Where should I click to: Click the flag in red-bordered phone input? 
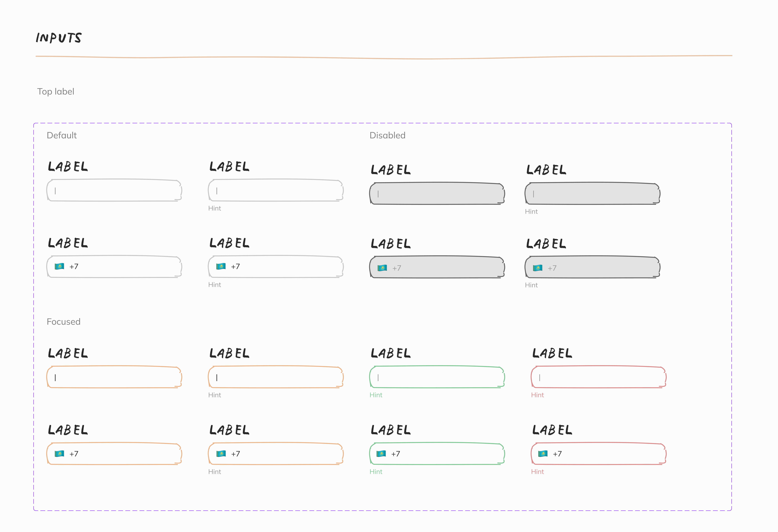[543, 454]
